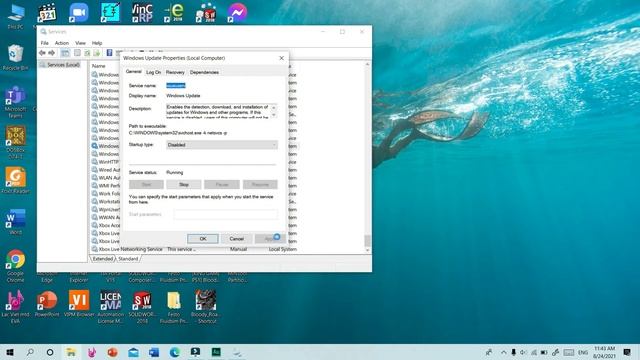Open the volume control in system tray
The width and height of the screenshot is (640, 360).
coord(524,352)
